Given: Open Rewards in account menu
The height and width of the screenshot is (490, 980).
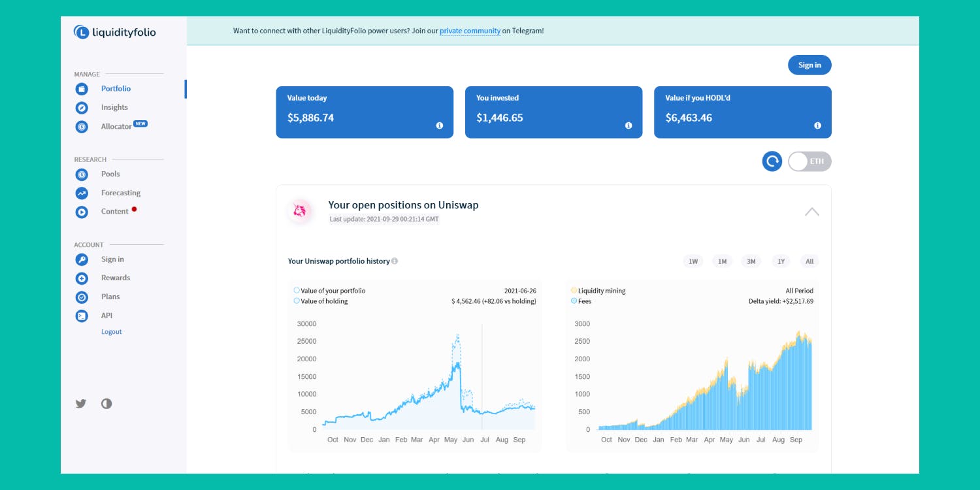Looking at the screenshot, I should pyautogui.click(x=116, y=278).
